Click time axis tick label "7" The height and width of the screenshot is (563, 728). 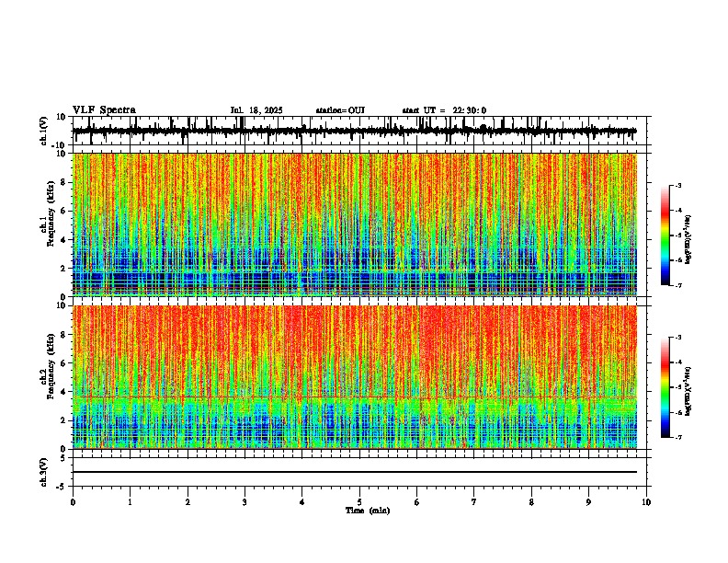(474, 502)
